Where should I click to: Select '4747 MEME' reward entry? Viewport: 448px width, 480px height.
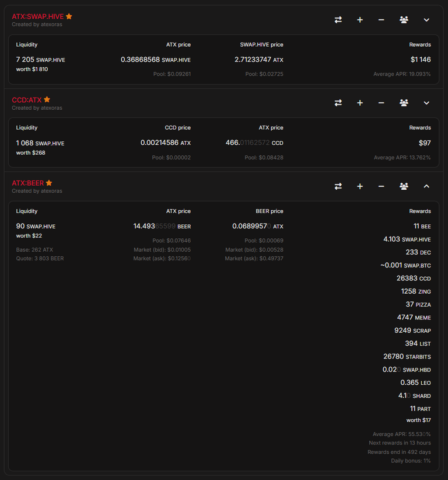tap(414, 318)
